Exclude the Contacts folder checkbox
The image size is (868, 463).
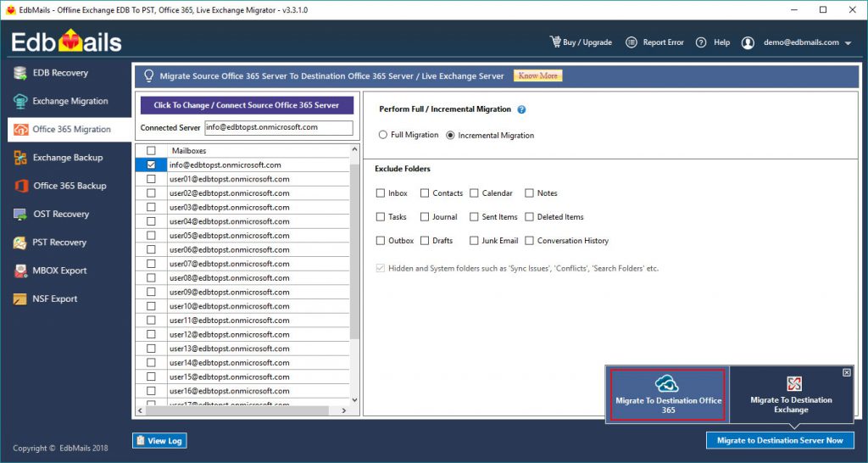tap(425, 193)
